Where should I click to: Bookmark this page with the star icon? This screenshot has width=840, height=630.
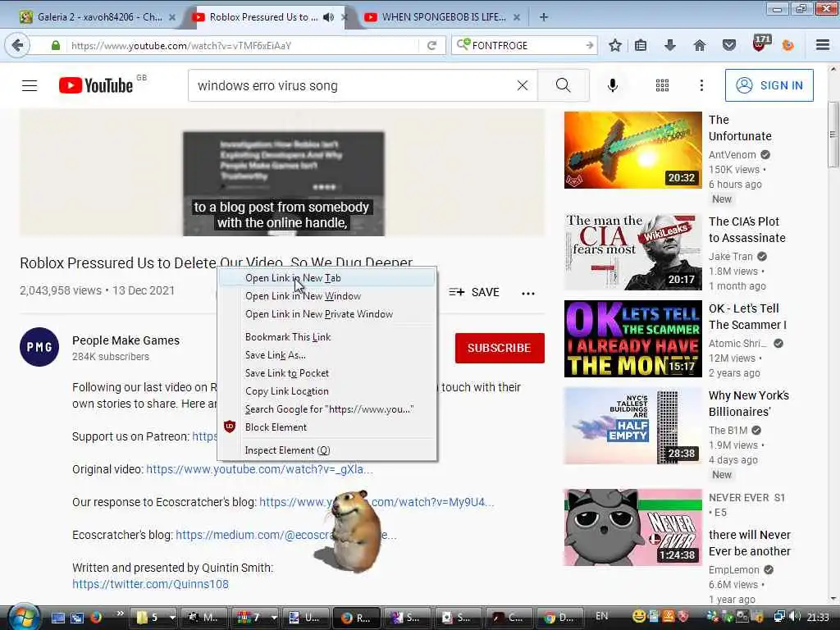(x=615, y=46)
